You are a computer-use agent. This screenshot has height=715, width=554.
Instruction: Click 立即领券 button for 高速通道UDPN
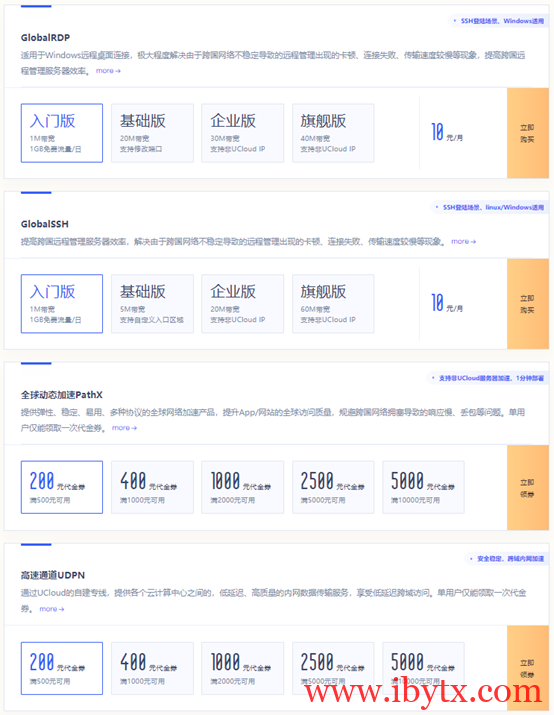click(x=528, y=668)
